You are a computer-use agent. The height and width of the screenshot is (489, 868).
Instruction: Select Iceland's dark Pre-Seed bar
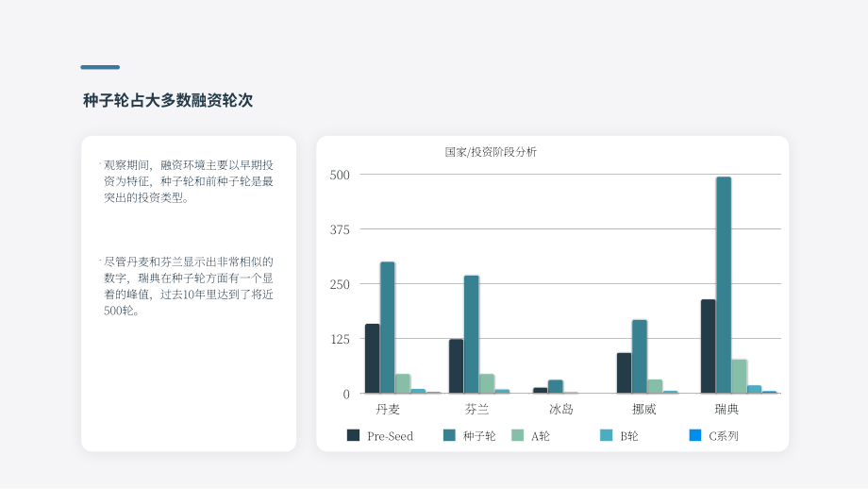(x=540, y=391)
